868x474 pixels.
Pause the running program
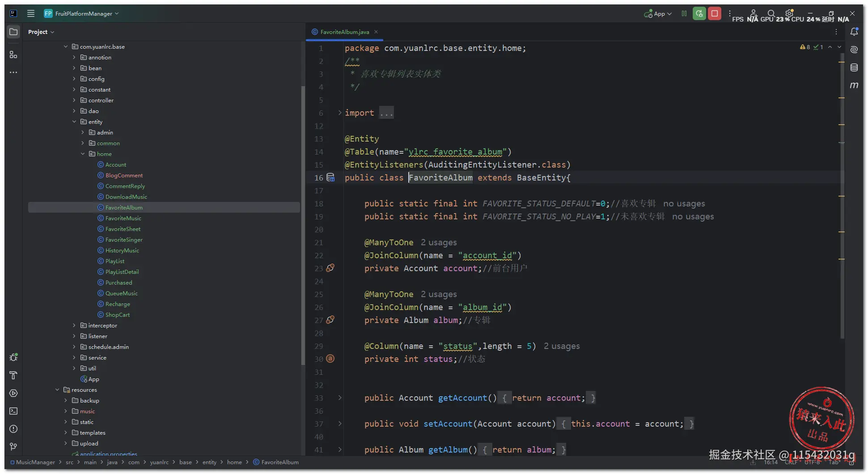[x=684, y=13]
